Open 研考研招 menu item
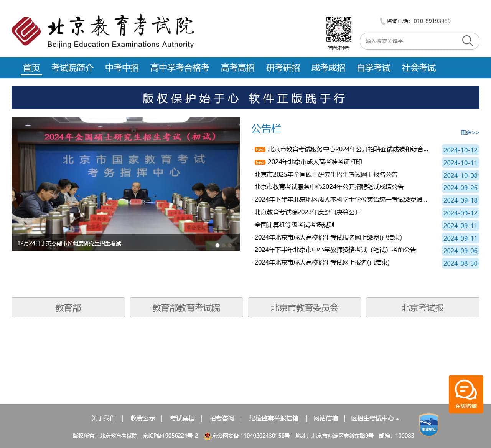 click(283, 68)
